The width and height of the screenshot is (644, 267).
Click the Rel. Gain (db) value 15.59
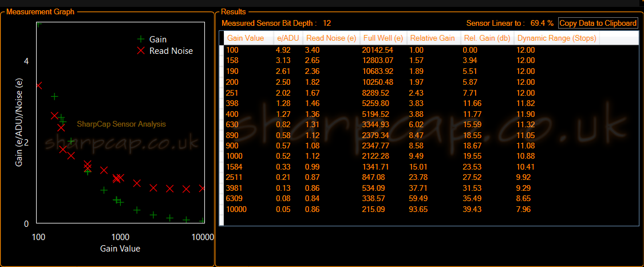(472, 124)
